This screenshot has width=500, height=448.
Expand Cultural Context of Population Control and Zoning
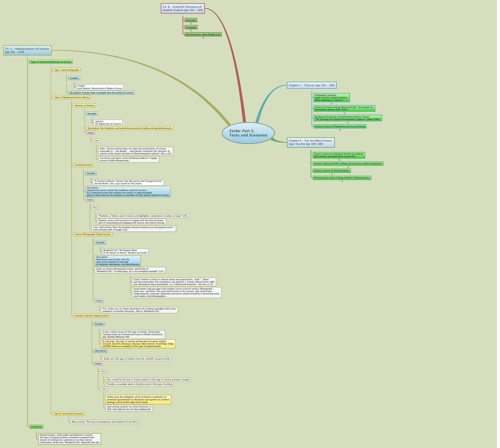[x=340, y=130]
